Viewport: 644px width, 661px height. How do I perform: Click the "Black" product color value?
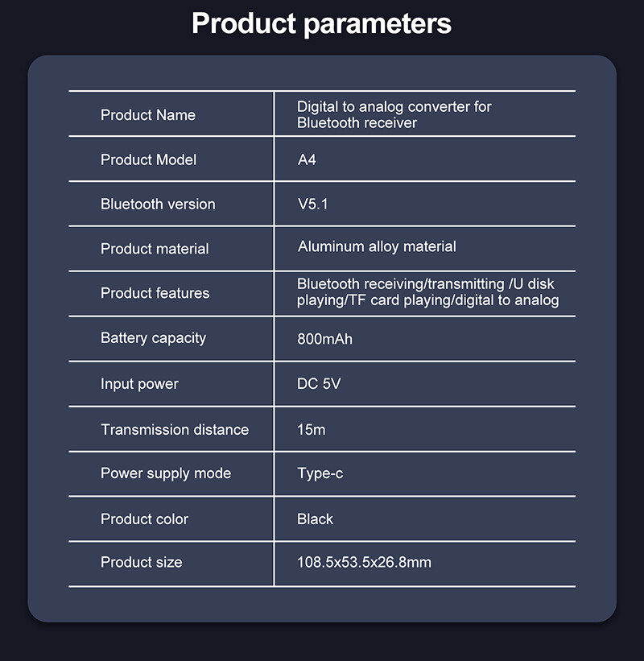315,519
